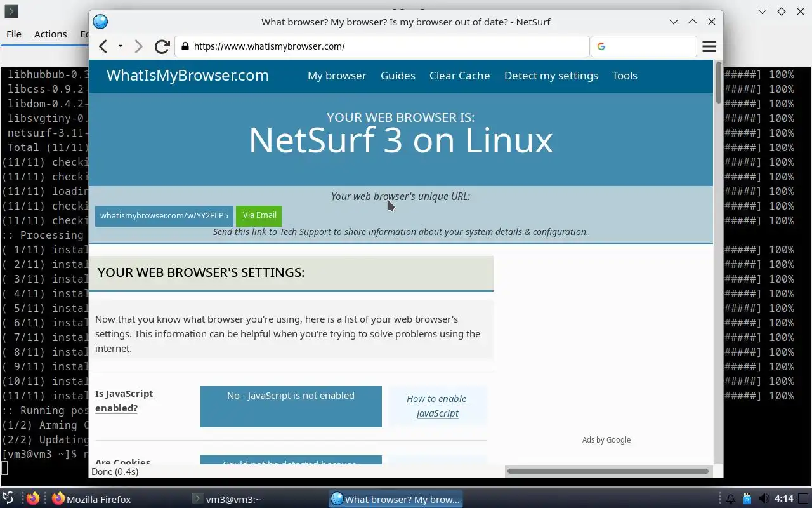Open the Tools nav item

624,76
